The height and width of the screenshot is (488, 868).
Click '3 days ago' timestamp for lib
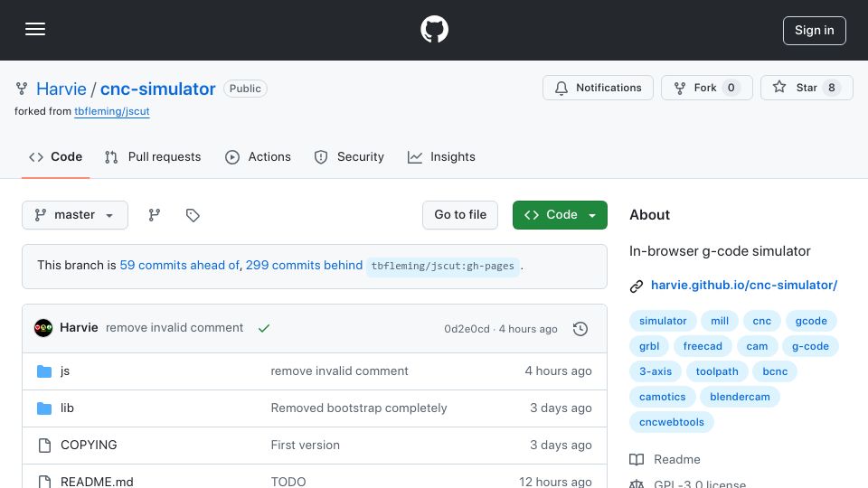(x=561, y=408)
